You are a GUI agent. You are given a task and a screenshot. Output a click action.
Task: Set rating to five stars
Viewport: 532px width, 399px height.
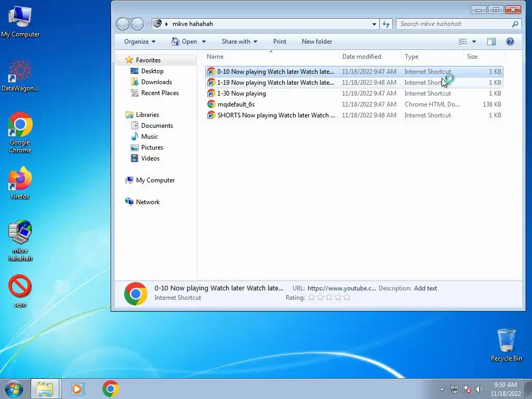click(x=347, y=298)
